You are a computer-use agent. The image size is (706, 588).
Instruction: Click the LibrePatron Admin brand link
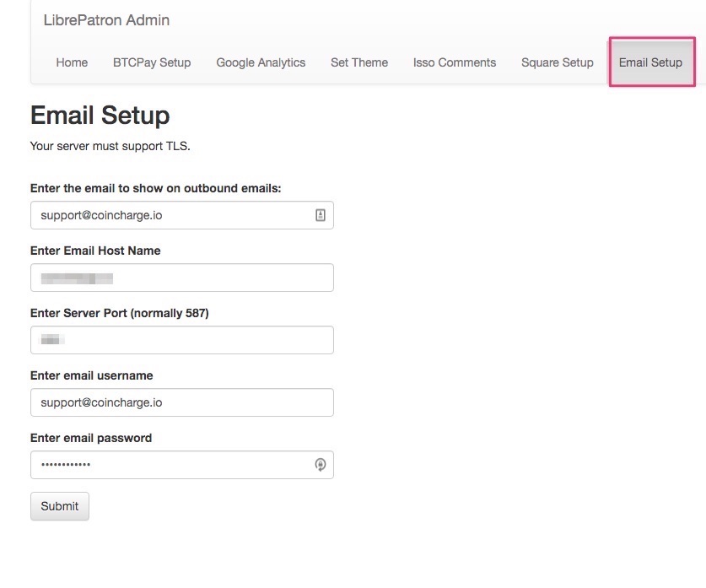(x=106, y=20)
